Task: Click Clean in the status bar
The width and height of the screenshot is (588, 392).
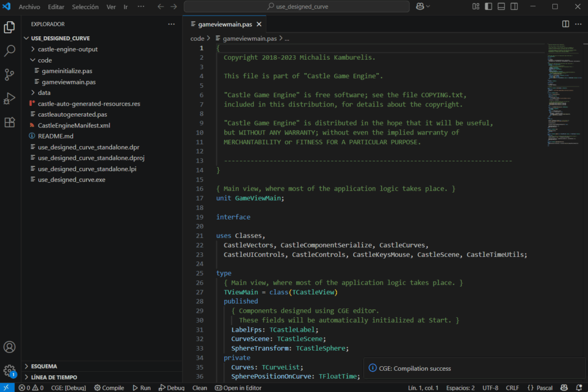Action: tap(199, 388)
